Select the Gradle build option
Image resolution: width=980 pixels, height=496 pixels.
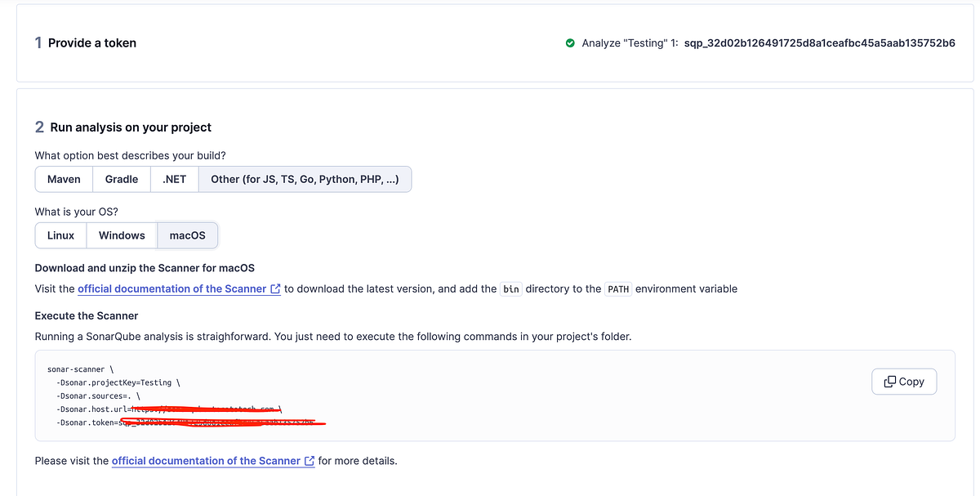tap(122, 179)
